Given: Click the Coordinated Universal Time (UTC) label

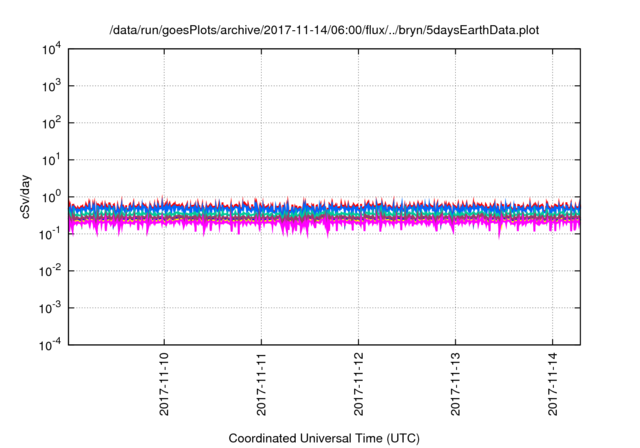Looking at the screenshot, I should [x=324, y=438].
